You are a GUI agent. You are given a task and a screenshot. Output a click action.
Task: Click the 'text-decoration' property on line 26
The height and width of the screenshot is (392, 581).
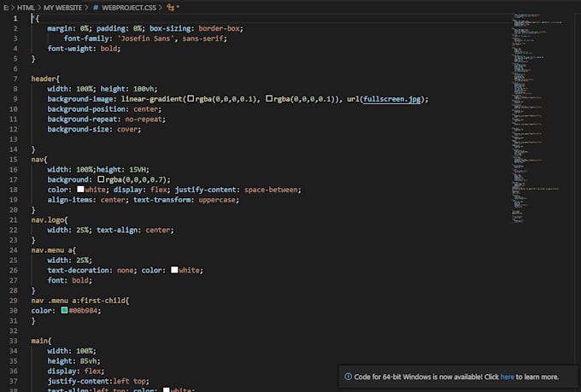tap(78, 270)
